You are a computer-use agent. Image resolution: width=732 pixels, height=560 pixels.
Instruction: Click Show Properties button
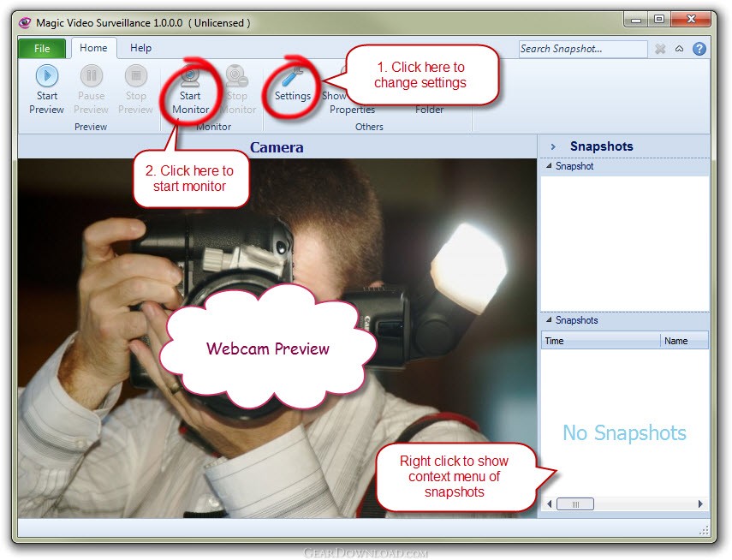point(346,102)
